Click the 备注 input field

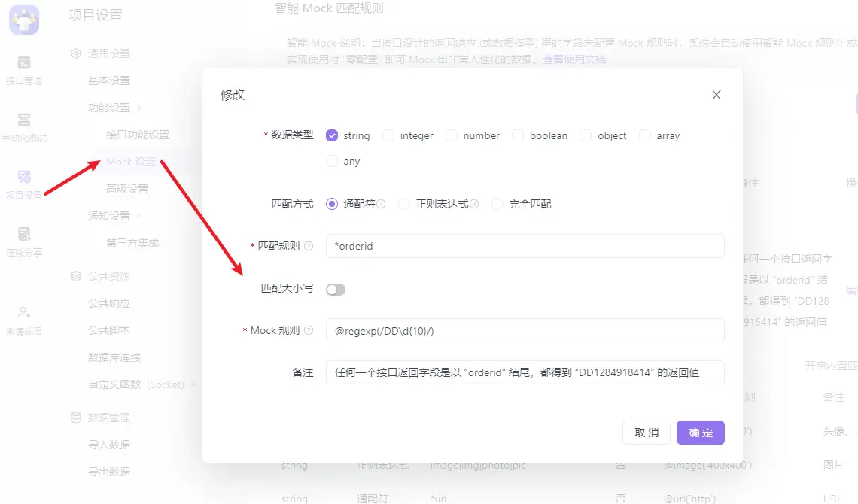pos(525,372)
